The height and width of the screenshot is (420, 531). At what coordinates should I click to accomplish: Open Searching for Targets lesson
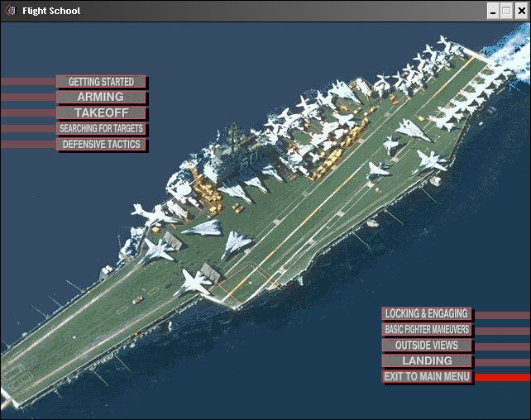pyautogui.click(x=101, y=128)
